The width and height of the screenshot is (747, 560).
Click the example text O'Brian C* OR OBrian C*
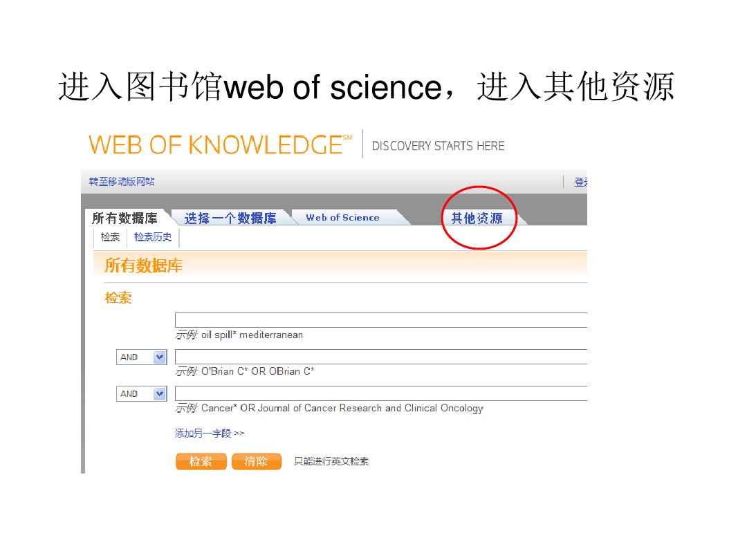pos(257,371)
